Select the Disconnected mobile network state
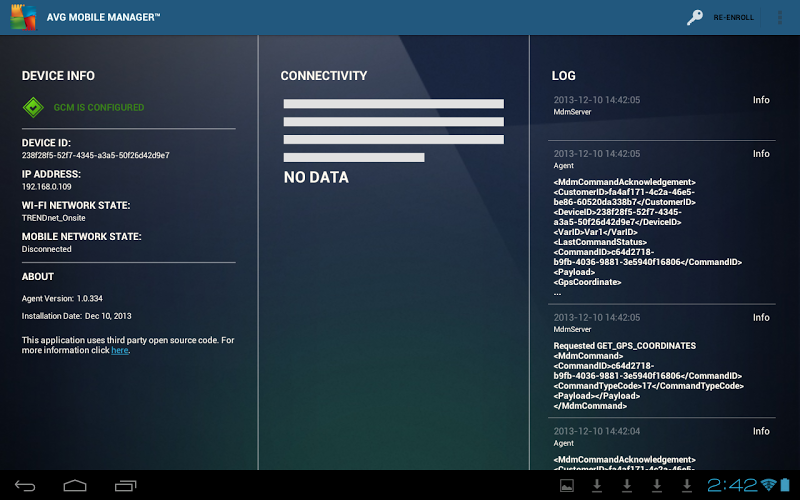The width and height of the screenshot is (800, 500). 46,249
